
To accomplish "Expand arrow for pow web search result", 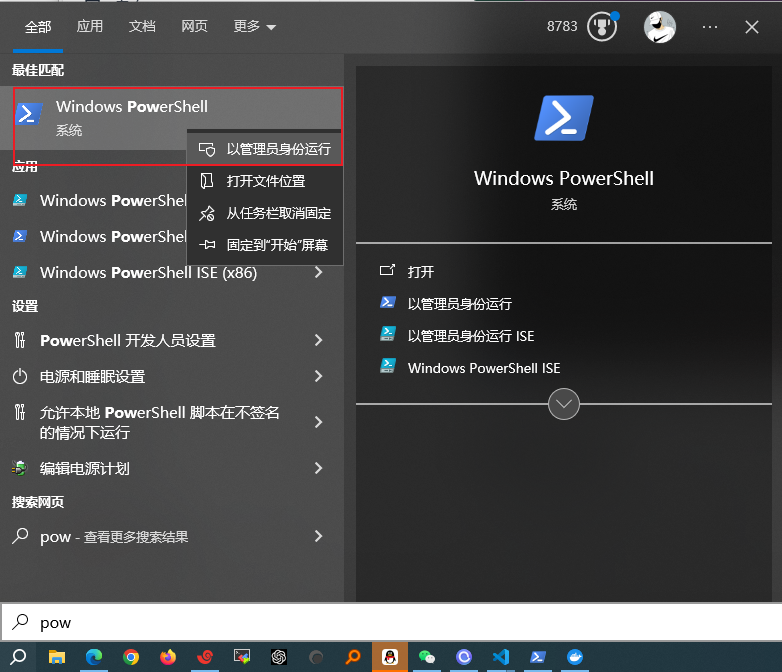I will 319,536.
